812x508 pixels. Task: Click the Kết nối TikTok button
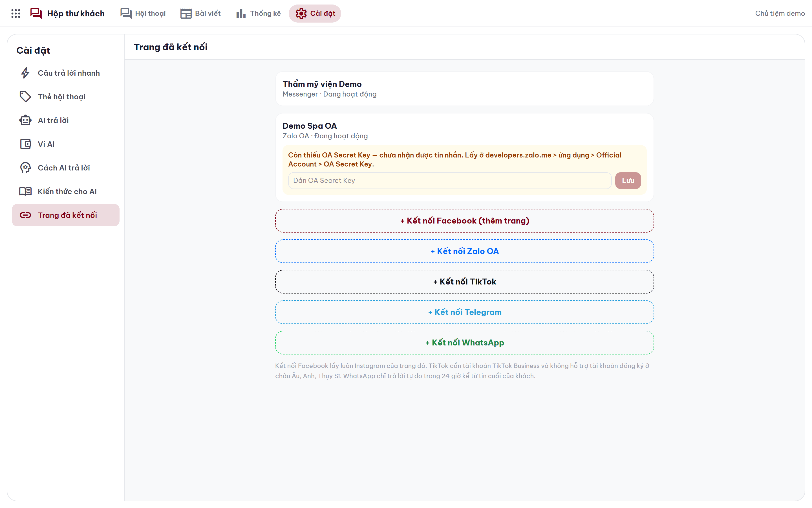[x=464, y=282]
